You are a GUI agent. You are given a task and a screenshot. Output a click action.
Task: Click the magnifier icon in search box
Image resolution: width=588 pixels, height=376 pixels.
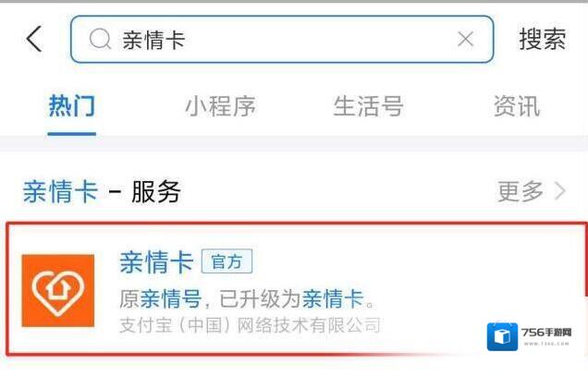(x=100, y=40)
